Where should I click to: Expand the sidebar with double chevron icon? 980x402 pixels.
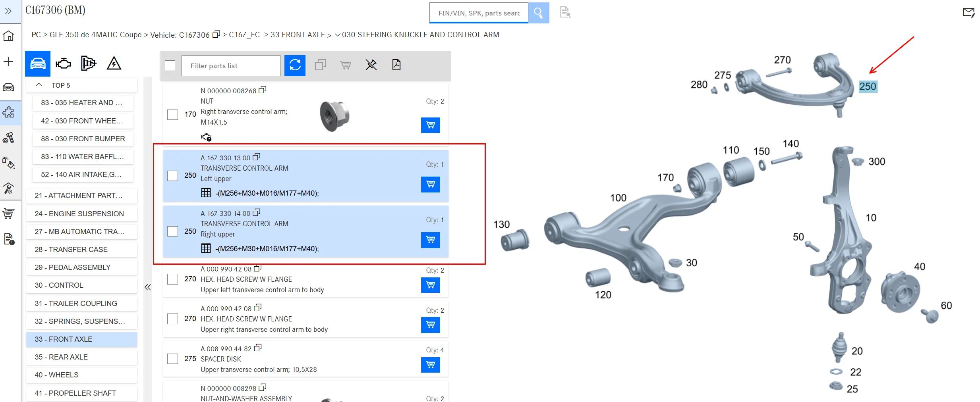[x=8, y=11]
